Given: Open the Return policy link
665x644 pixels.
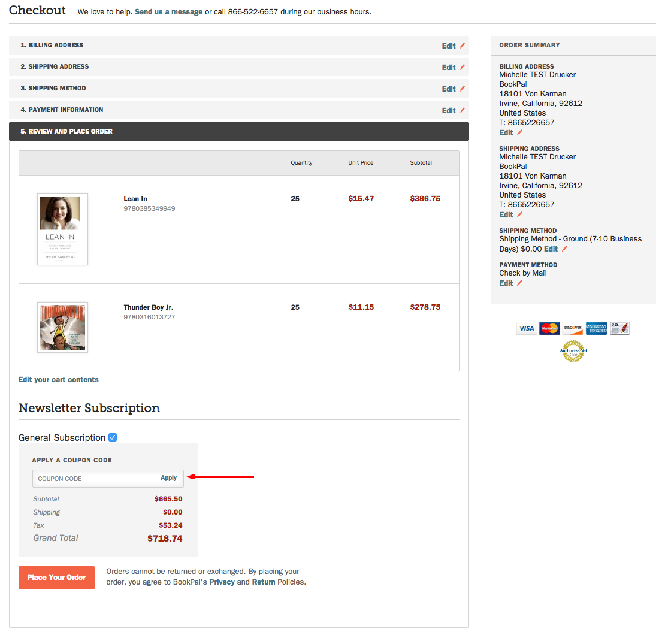Looking at the screenshot, I should click(264, 582).
